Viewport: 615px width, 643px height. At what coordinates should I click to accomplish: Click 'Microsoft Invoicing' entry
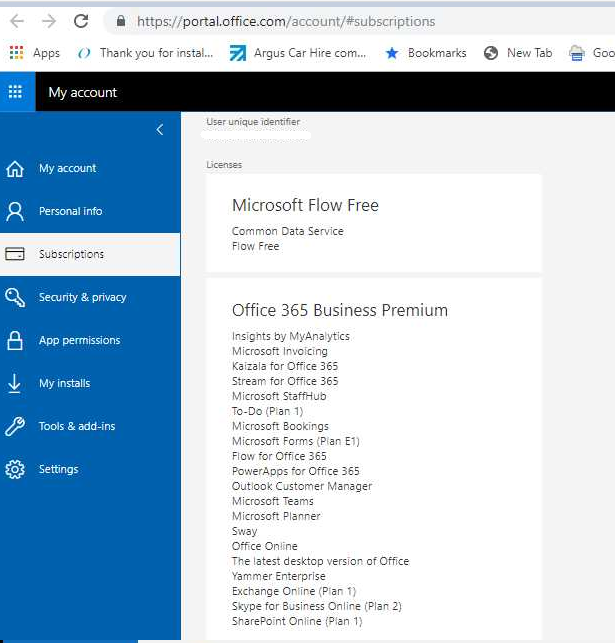click(280, 351)
